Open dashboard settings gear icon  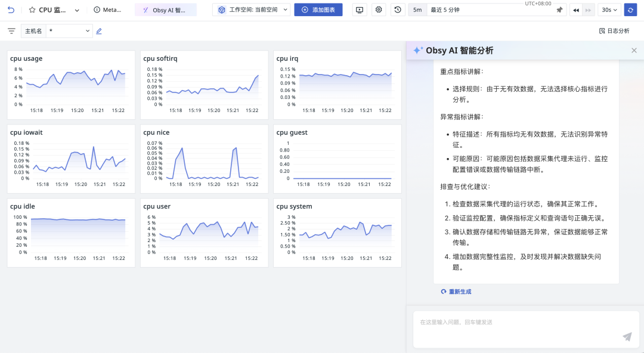click(x=379, y=10)
